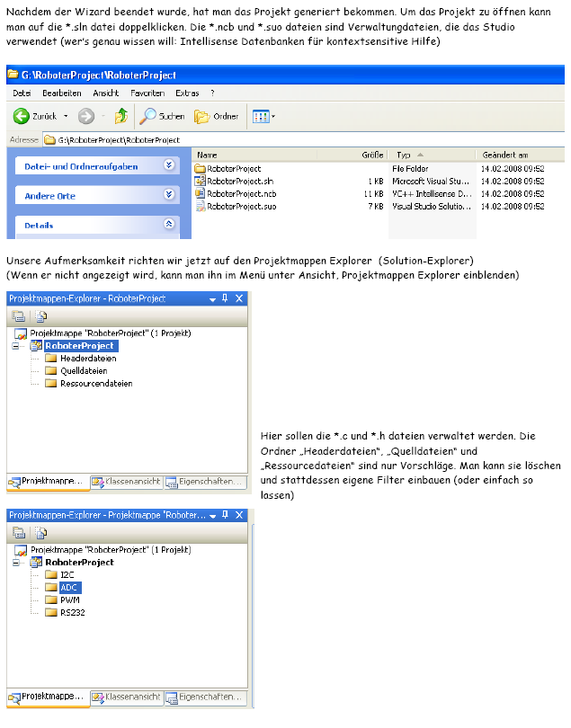The width and height of the screenshot is (571, 728).
Task: Open the Suchen search tool
Action: [162, 116]
